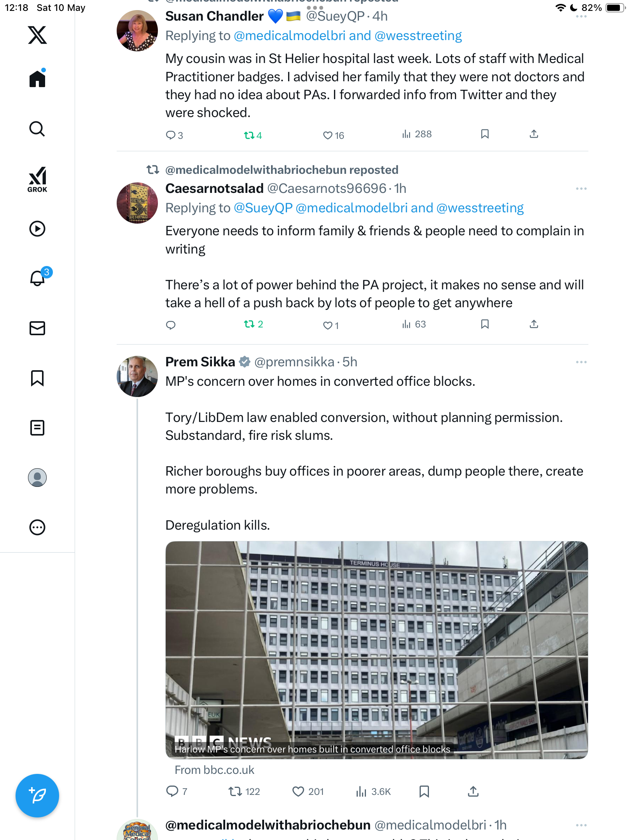Undo repost on Caesarnotsalad's reply

[x=253, y=324]
